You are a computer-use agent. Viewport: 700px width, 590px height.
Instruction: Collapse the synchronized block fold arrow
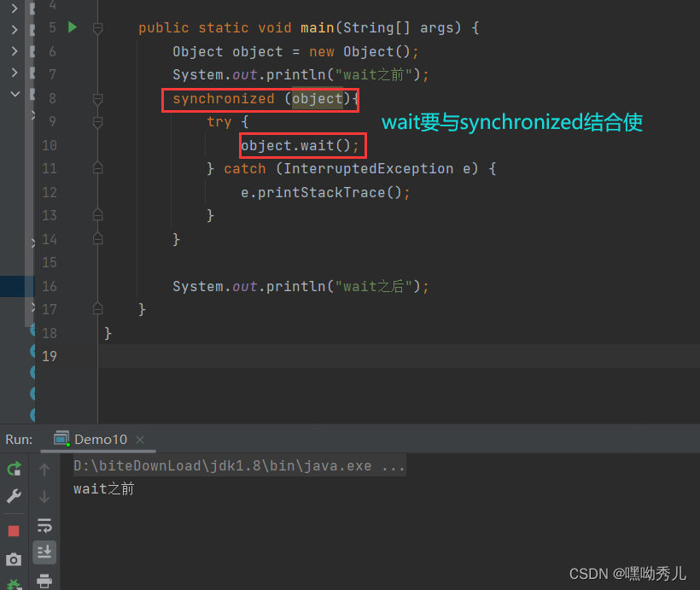[x=96, y=98]
